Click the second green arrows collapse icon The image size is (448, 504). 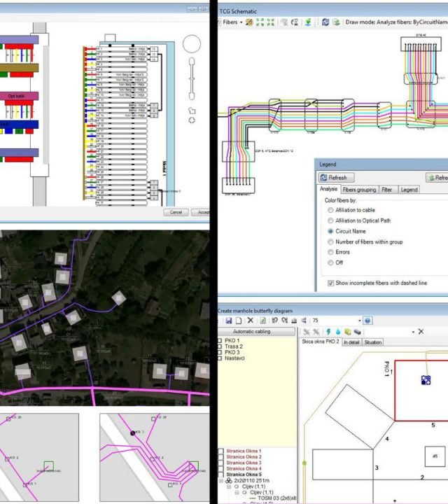271,22
